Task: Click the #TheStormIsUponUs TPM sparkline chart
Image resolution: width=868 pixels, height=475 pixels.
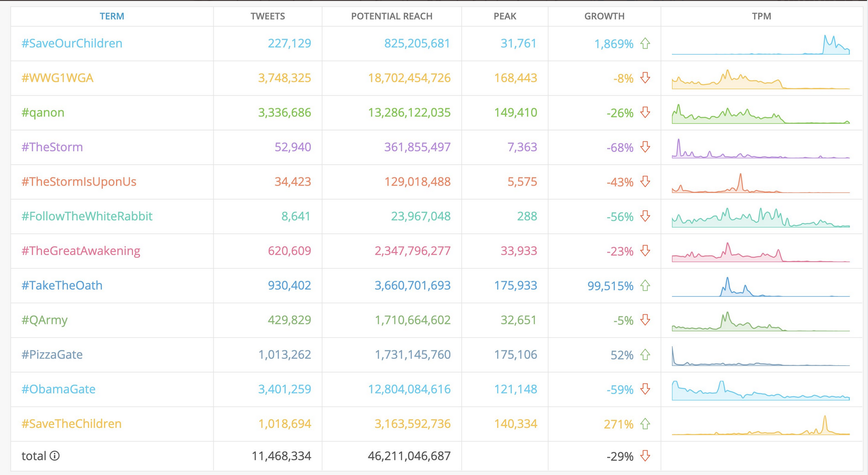Action: click(x=761, y=183)
